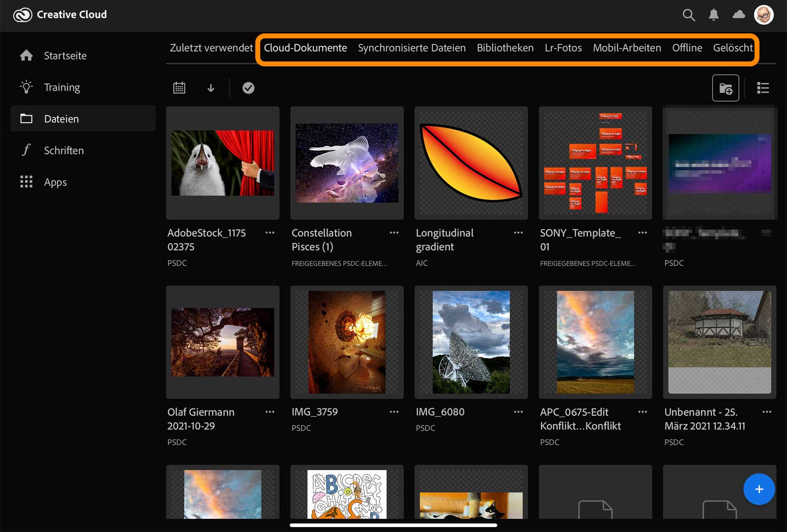This screenshot has height=532, width=787.
Task: Open the notifications bell
Action: [714, 15]
